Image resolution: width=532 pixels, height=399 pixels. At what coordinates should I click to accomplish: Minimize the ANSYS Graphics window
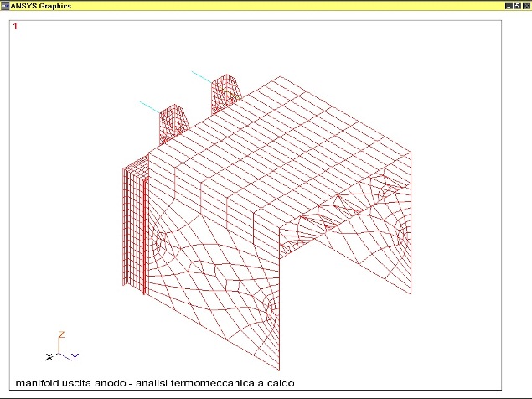pos(509,6)
